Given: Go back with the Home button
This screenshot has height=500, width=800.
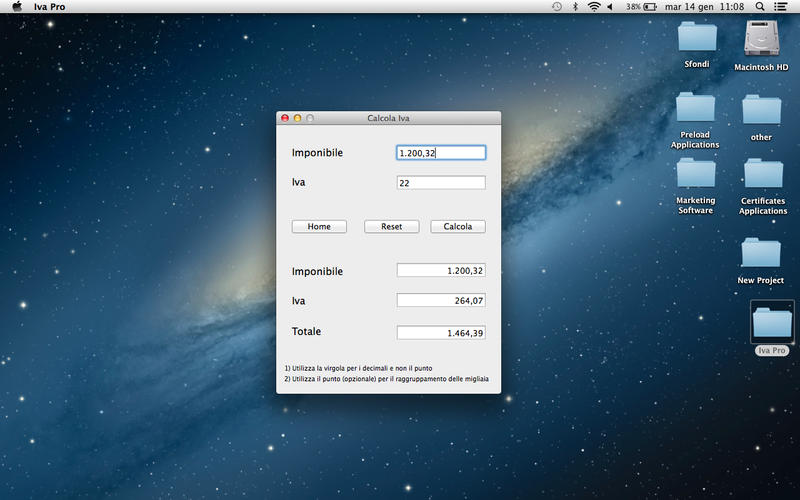Looking at the screenshot, I should coord(319,227).
